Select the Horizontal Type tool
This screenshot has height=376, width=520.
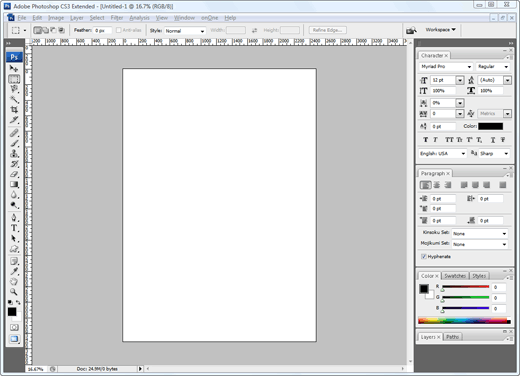[x=14, y=228]
